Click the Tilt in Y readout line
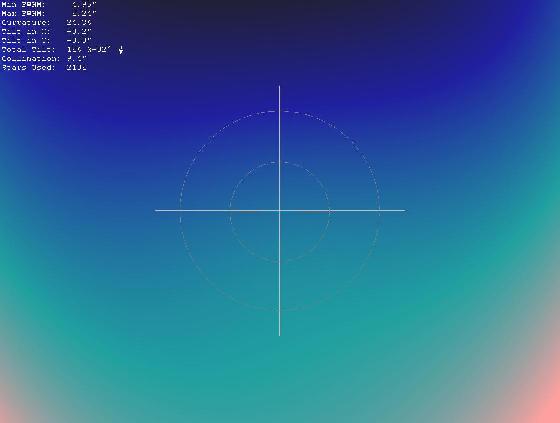The image size is (560, 423). pyautogui.click(x=46, y=40)
